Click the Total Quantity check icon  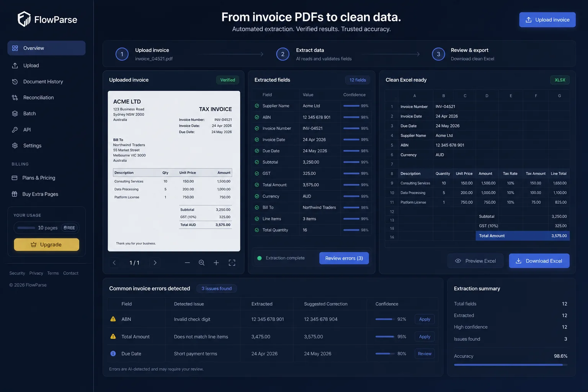click(x=257, y=230)
